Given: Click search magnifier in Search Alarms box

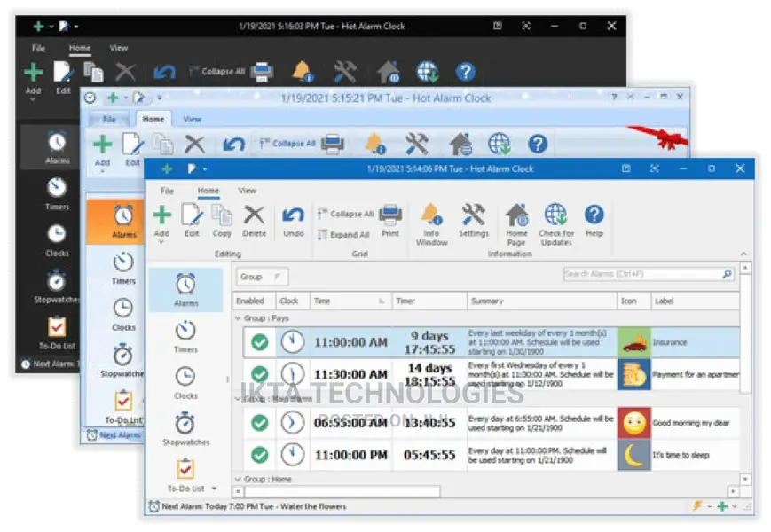Looking at the screenshot, I should click(727, 274).
